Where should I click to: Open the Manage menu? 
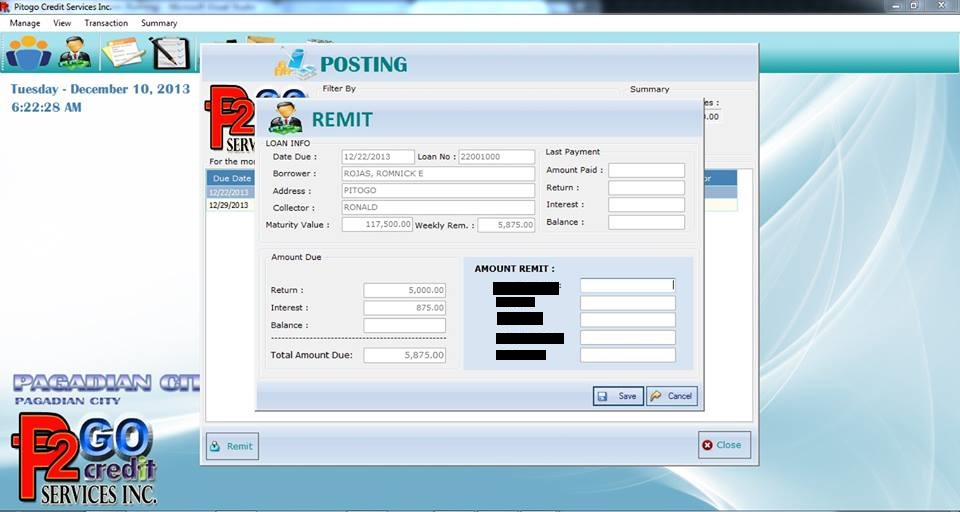24,23
